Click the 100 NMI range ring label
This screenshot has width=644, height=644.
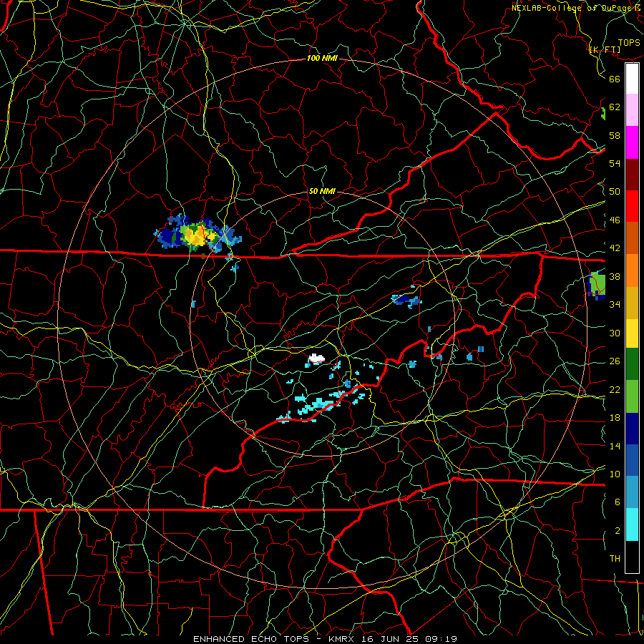322,59
